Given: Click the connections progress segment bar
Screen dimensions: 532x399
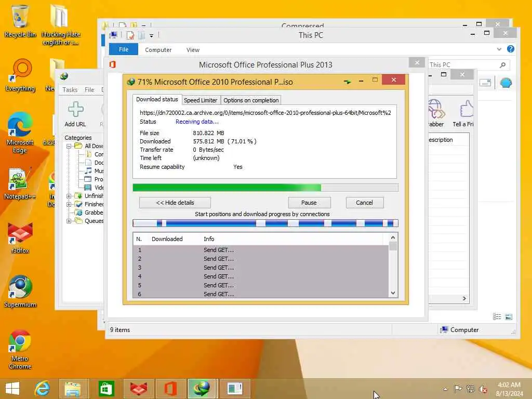Looking at the screenshot, I should (265, 223).
